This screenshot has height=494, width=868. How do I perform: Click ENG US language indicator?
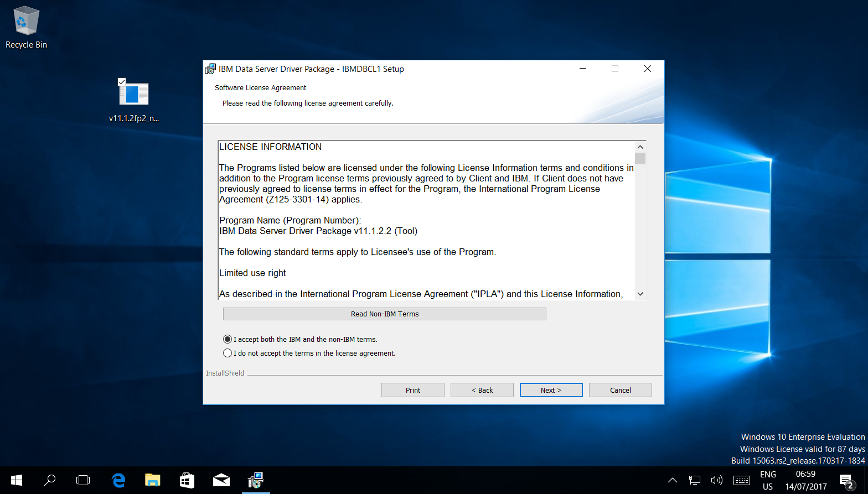768,480
